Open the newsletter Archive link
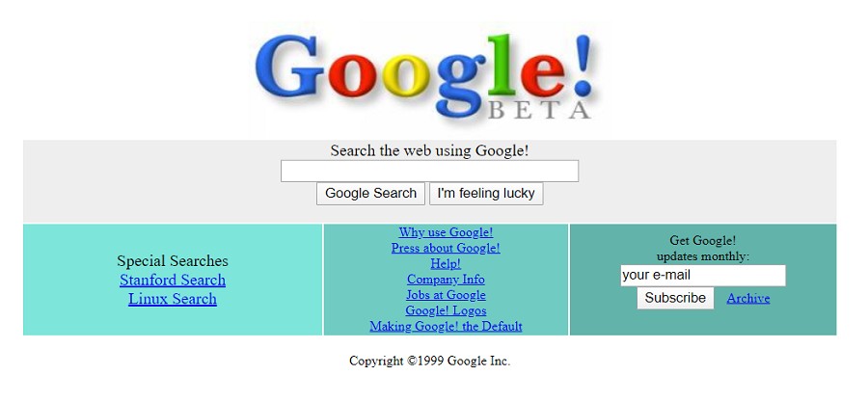This screenshot has width=868, height=402. tap(748, 299)
